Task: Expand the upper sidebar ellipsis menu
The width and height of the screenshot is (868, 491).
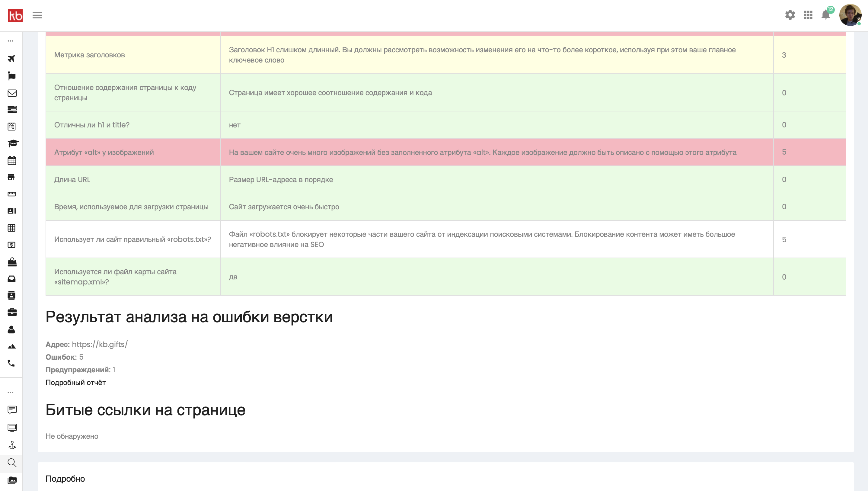Action: (x=11, y=41)
